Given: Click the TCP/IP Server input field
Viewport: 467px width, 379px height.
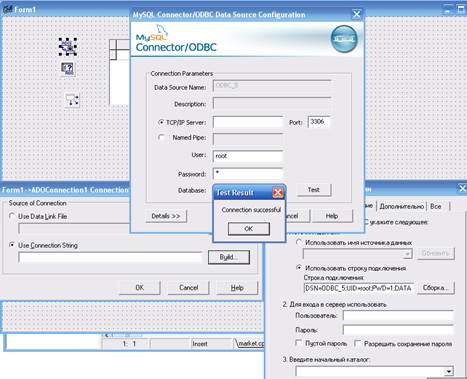Looking at the screenshot, I should coord(248,122).
